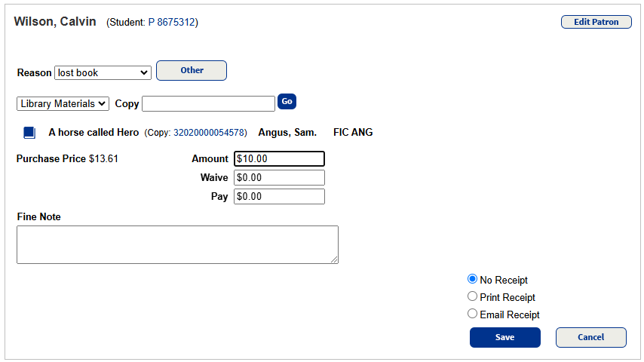Choose the Print Receipt radio option

tap(473, 296)
